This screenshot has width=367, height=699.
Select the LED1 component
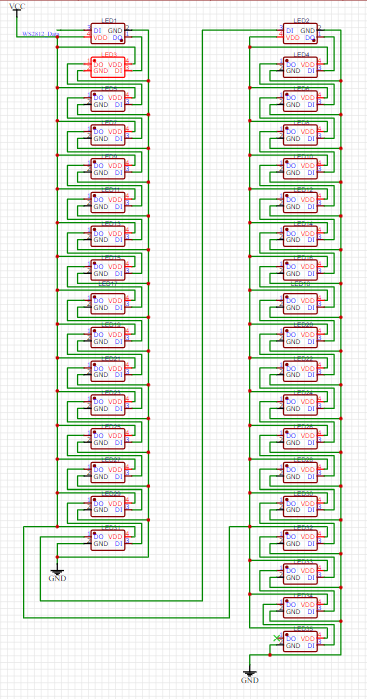[108, 34]
